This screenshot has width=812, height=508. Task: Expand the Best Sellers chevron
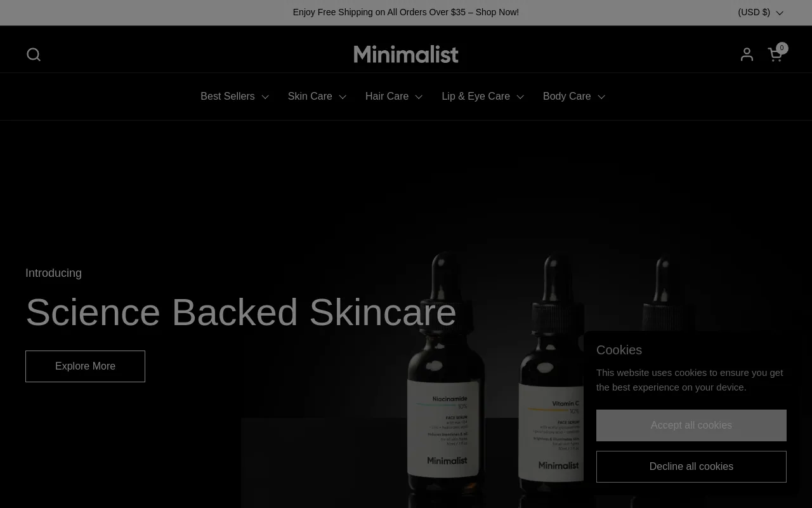point(265,97)
